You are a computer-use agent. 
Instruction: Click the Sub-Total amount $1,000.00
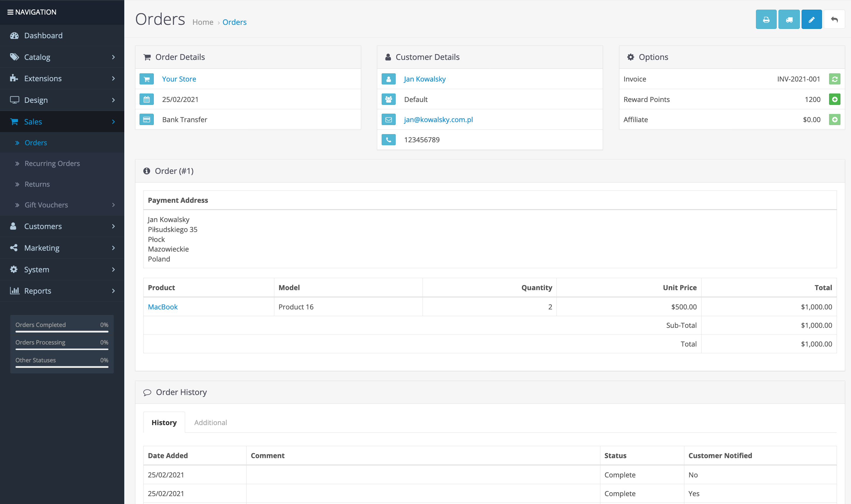(817, 325)
